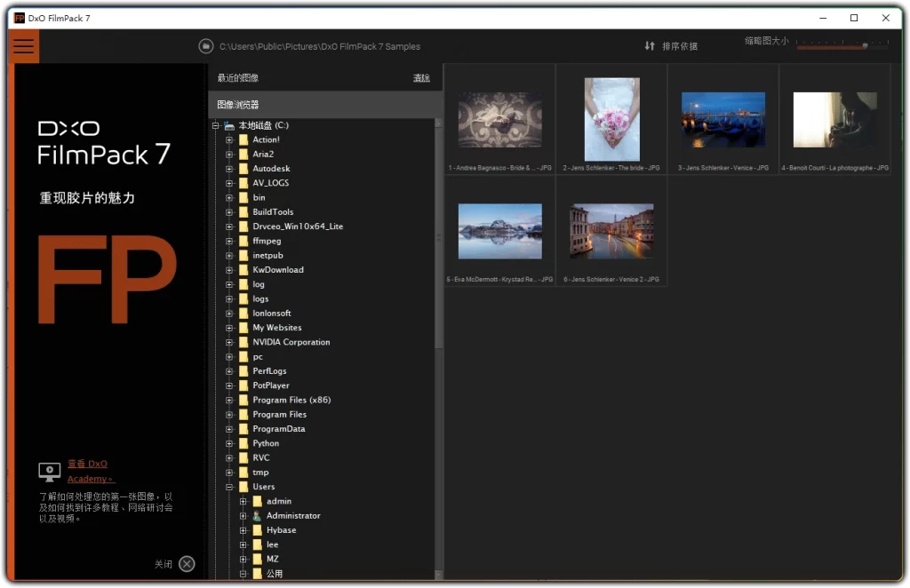Select the Program Files folder row

(279, 415)
